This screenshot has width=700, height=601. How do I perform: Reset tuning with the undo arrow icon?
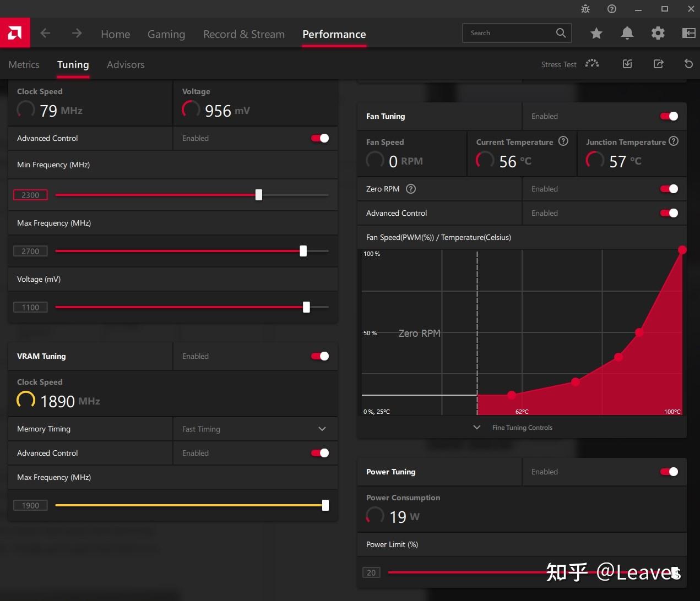(x=688, y=64)
